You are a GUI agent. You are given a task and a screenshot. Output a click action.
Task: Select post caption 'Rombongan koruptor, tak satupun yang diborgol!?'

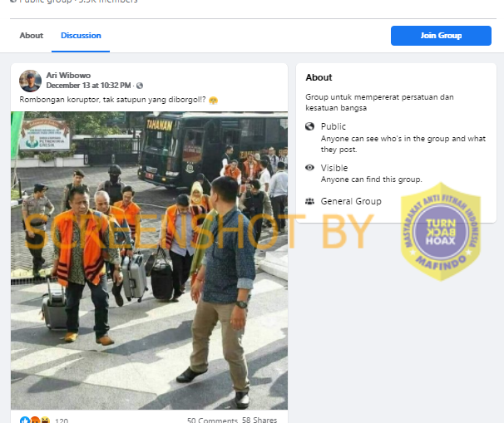pyautogui.click(x=112, y=100)
